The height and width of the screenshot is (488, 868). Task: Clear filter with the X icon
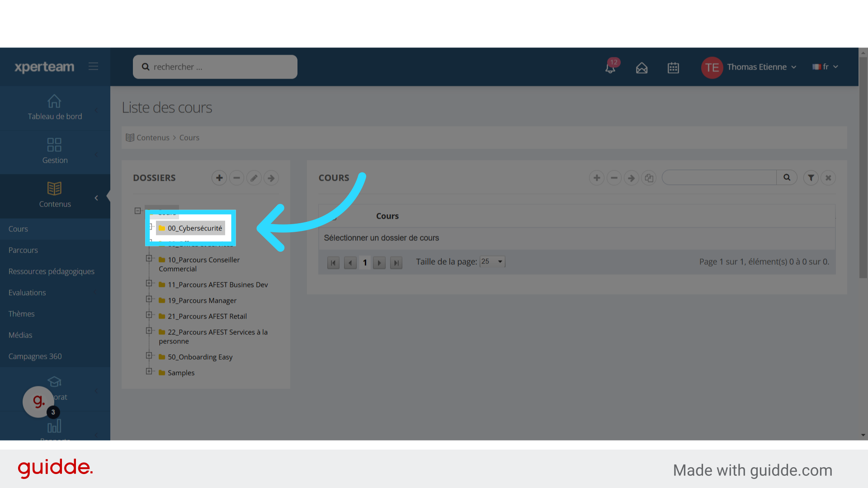[x=828, y=178]
